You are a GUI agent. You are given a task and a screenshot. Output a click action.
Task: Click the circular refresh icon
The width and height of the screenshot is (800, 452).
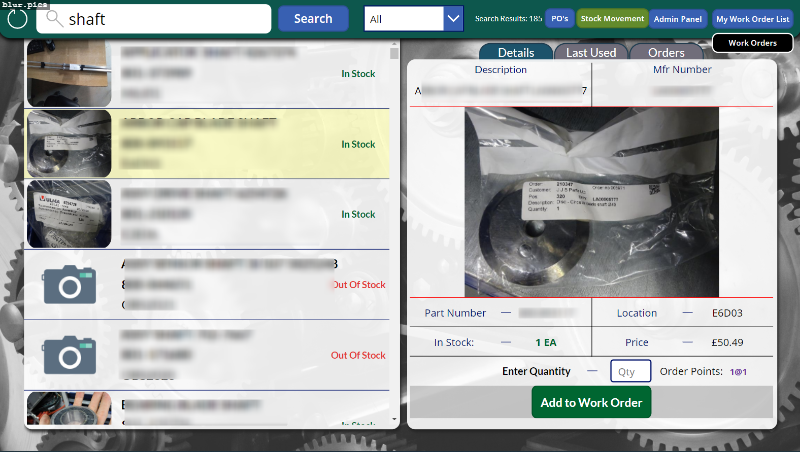17,19
